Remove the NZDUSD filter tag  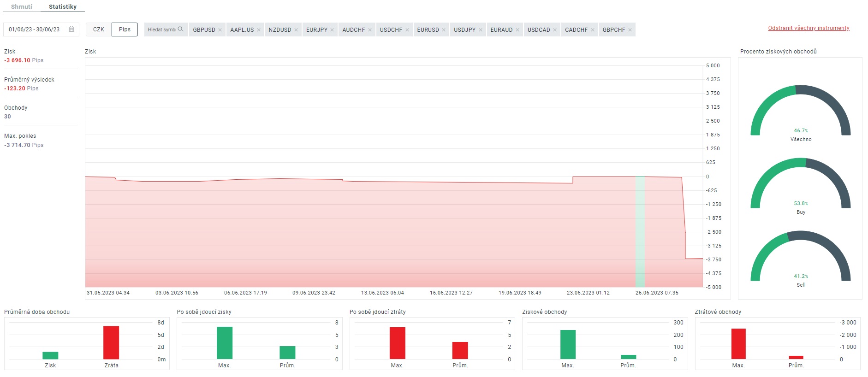pos(296,30)
